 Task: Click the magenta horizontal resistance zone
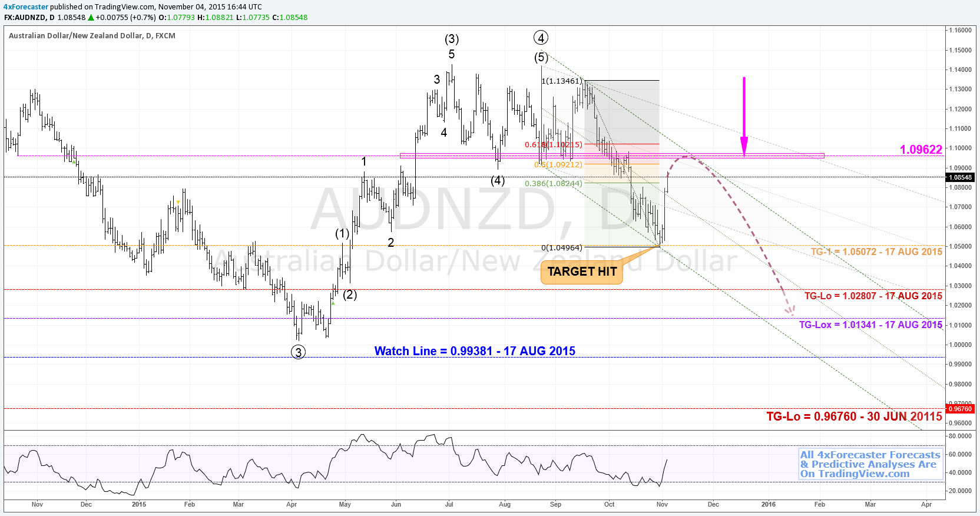[x=612, y=156]
